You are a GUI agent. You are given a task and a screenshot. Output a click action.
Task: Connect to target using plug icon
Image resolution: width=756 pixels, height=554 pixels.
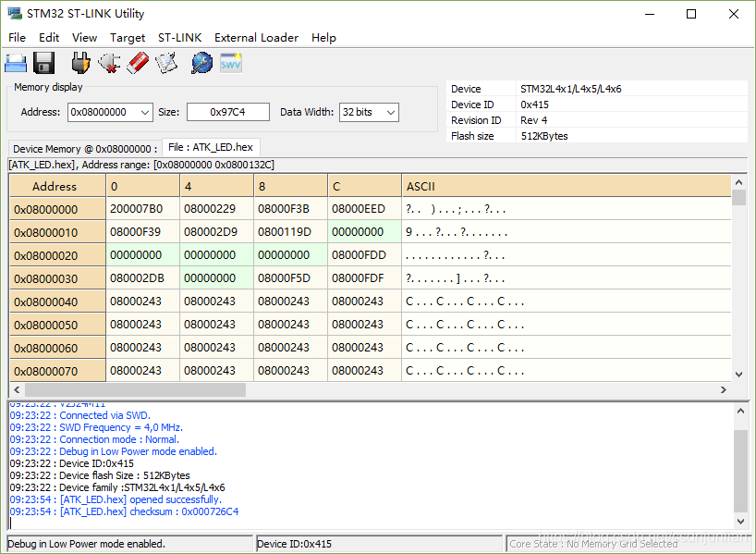tap(80, 63)
